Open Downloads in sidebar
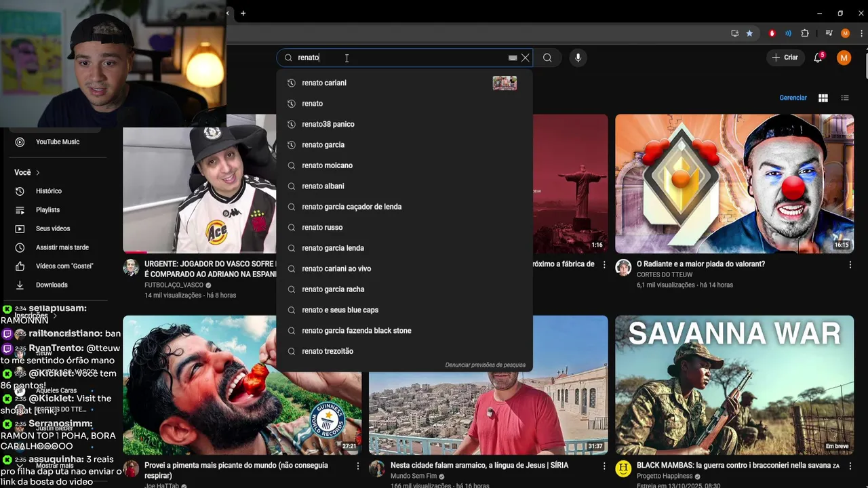 tap(52, 285)
